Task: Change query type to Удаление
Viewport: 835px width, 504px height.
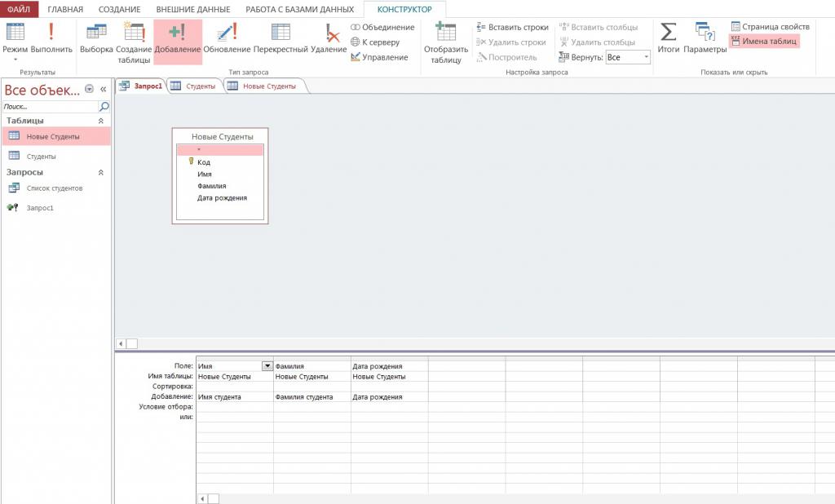Action: click(329, 38)
